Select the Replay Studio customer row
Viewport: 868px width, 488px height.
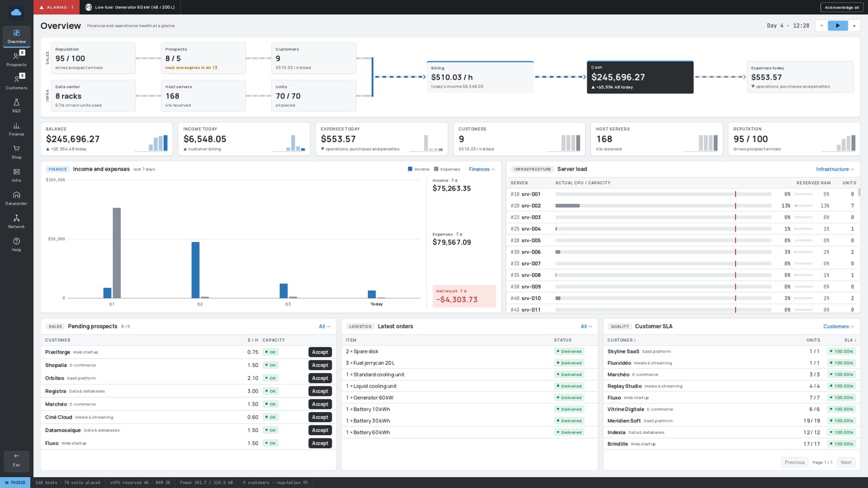(x=731, y=386)
